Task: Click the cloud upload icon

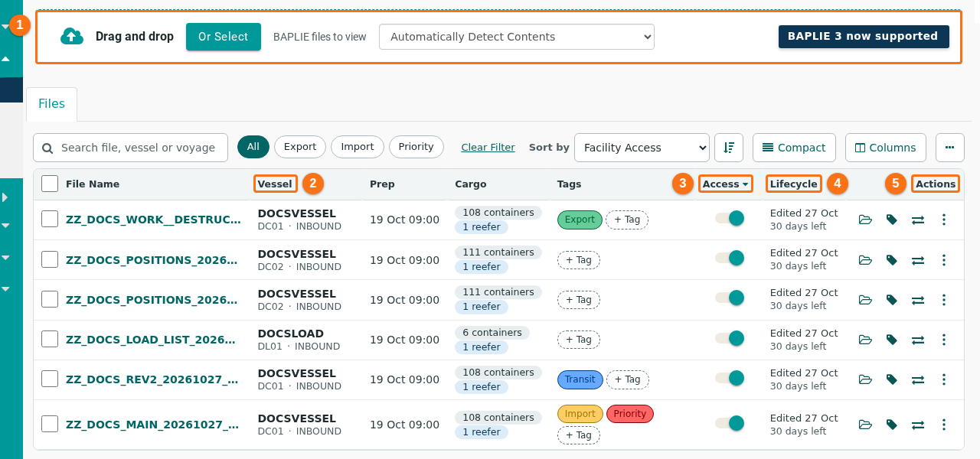Action: (72, 36)
